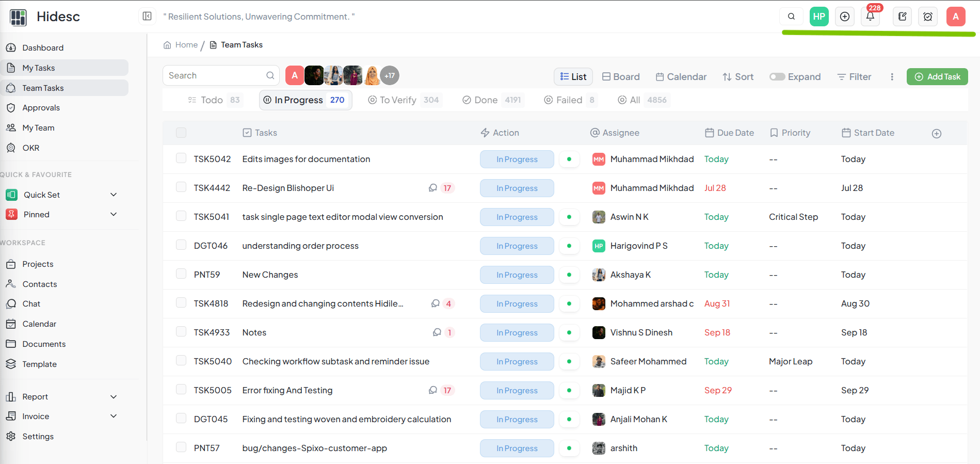The width and height of the screenshot is (980, 464).
Task: Expand the Report menu chevron
Action: (x=114, y=397)
